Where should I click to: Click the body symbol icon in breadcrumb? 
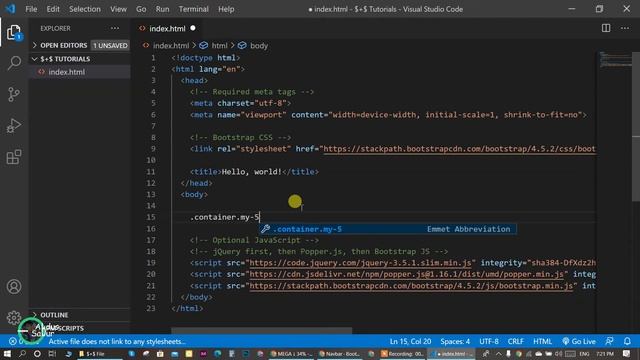(242, 45)
